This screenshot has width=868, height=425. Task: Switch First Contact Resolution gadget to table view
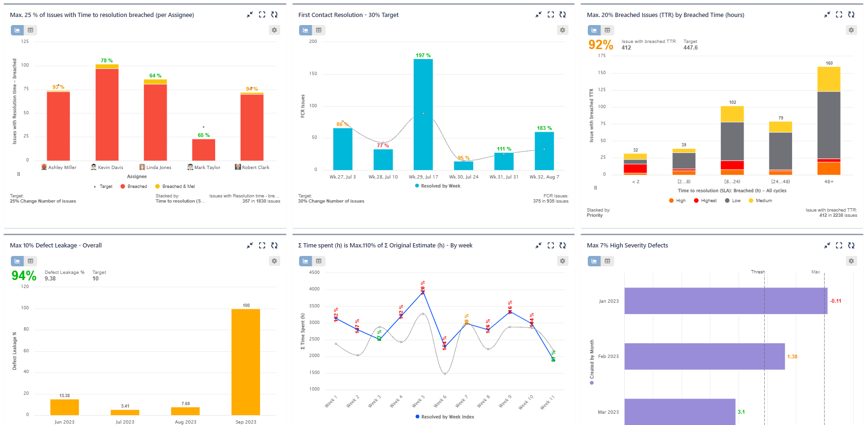point(319,30)
